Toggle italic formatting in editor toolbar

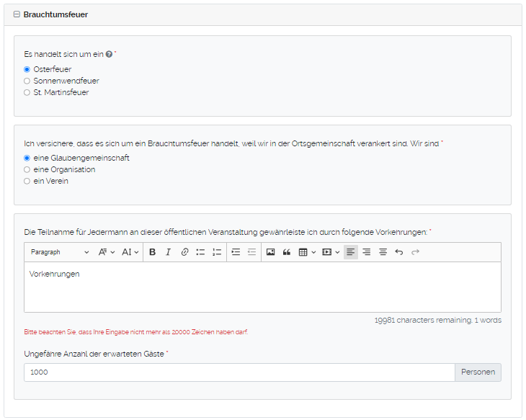(168, 252)
